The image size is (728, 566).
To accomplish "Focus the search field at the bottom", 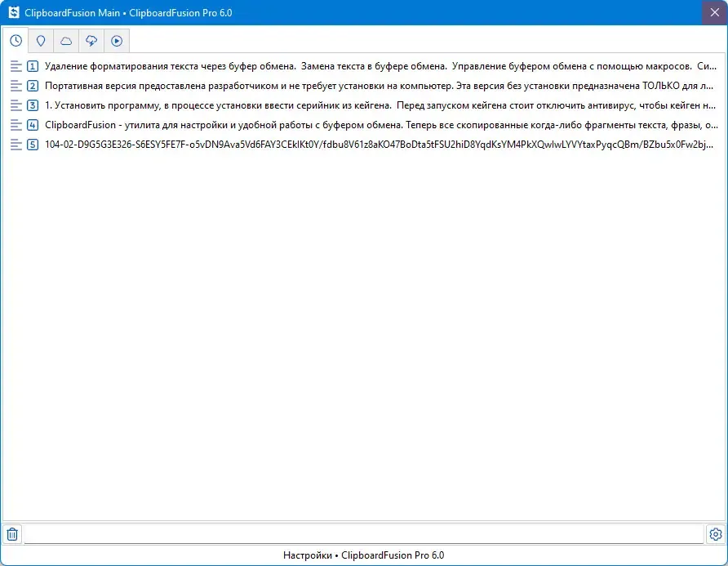I will (x=364, y=534).
